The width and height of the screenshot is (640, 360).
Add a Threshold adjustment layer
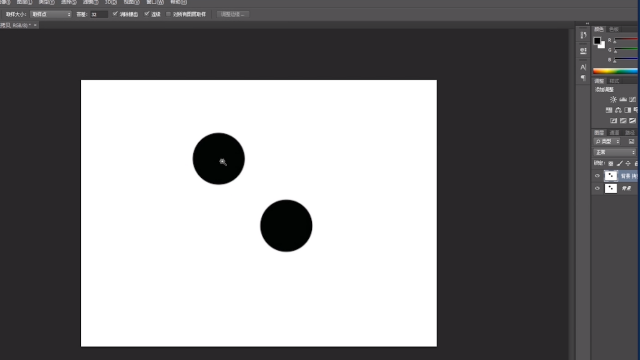pyautogui.click(x=632, y=120)
